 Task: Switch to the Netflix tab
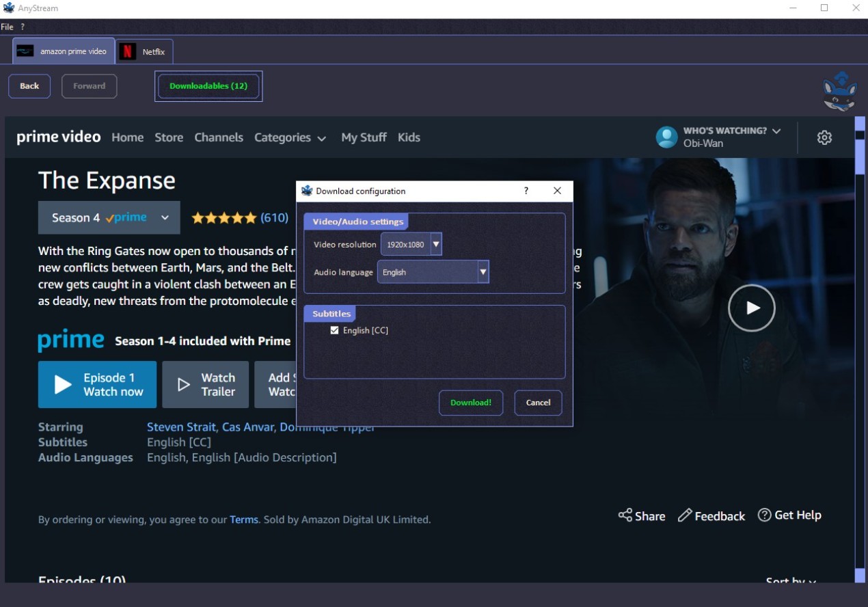pos(144,51)
